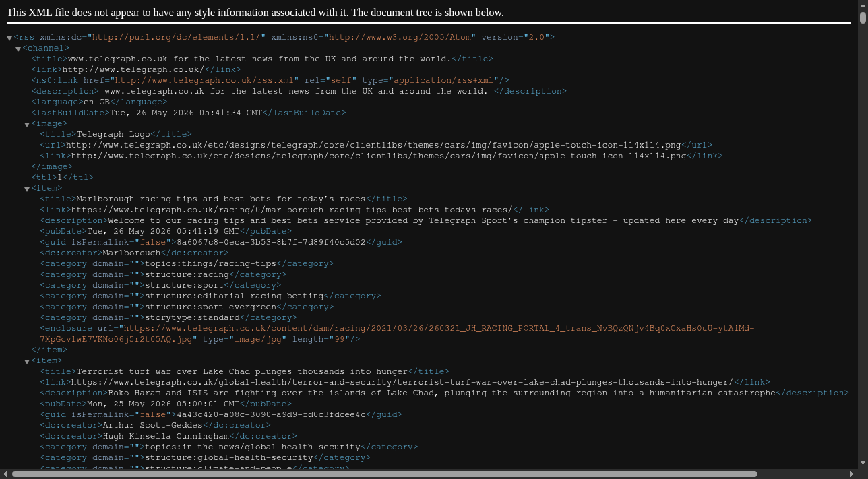Click the Telegraph Logo image title

113,134
